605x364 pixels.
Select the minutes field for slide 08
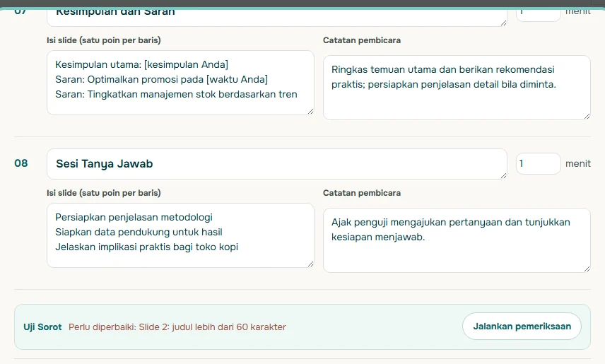coord(539,164)
